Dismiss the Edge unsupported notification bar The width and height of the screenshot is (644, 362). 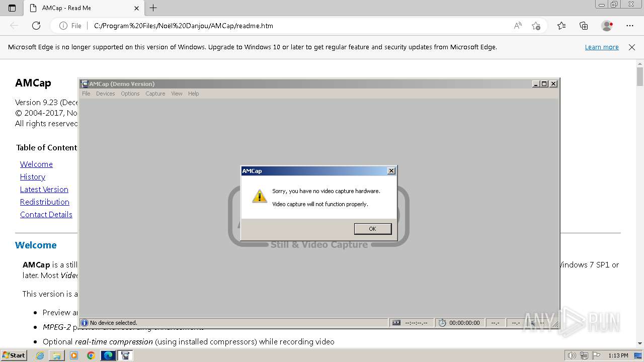click(x=632, y=47)
